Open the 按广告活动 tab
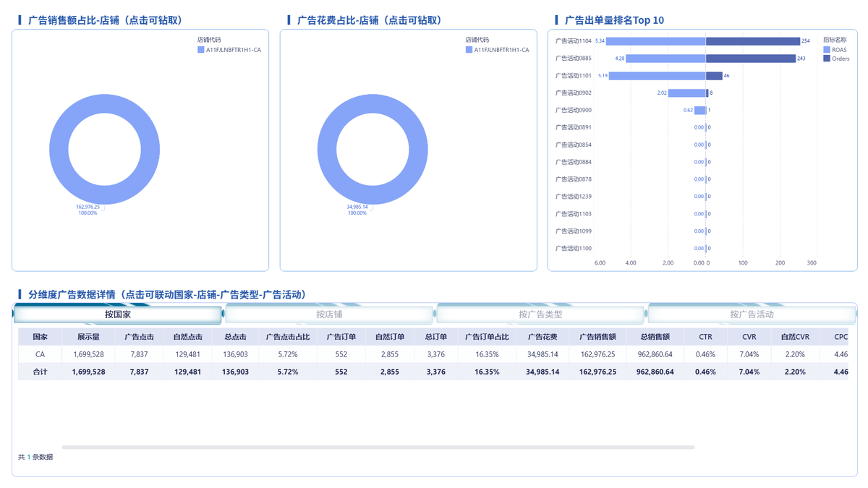 752,314
